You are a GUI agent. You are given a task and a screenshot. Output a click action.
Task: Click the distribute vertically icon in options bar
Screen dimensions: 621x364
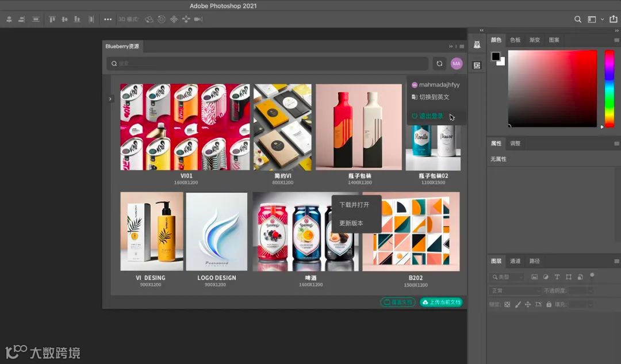pos(36,19)
